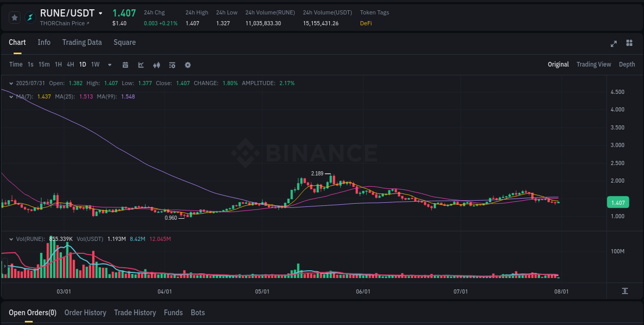The image size is (644, 325).
Task: Toggle the favorite star for RUNE/USDT
Action: 14,17
